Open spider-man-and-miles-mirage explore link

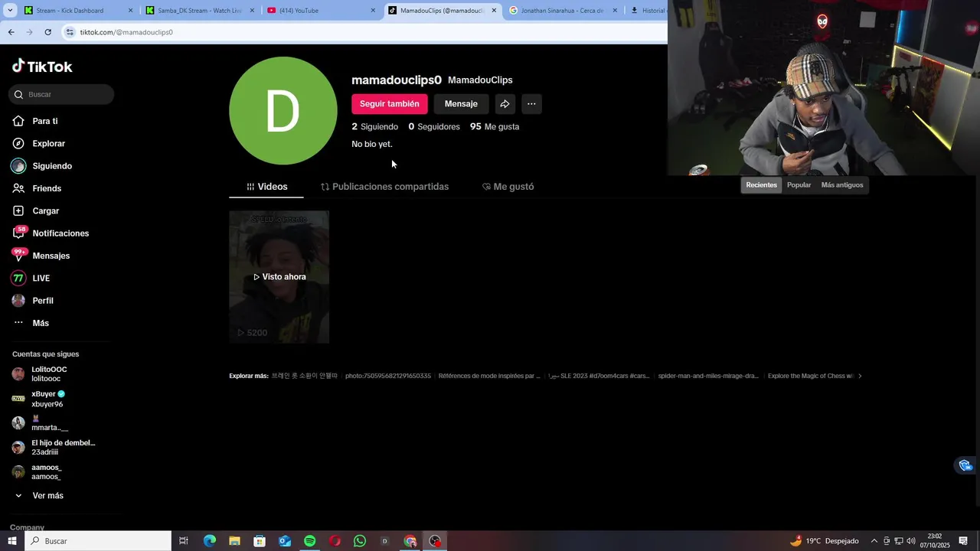pyautogui.click(x=708, y=376)
